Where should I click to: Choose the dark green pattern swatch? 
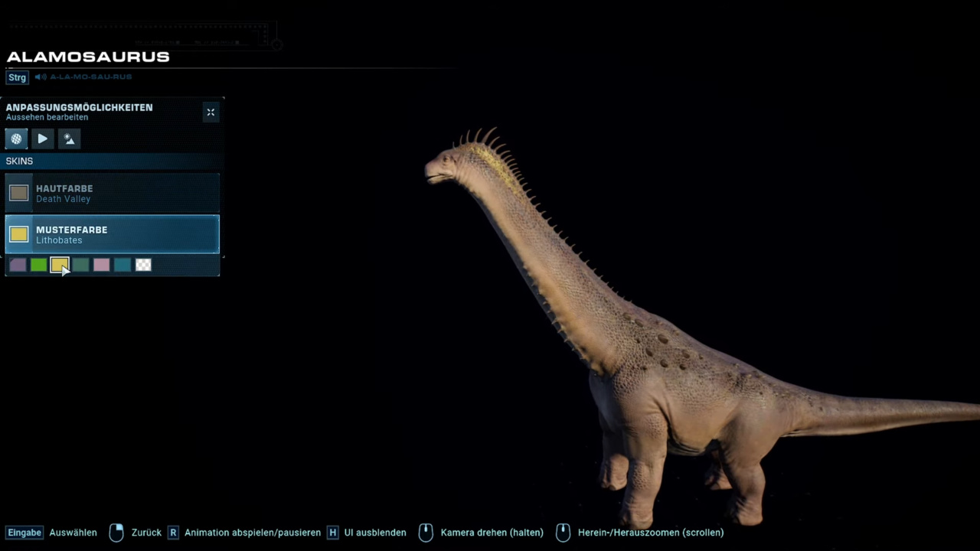pyautogui.click(x=81, y=265)
